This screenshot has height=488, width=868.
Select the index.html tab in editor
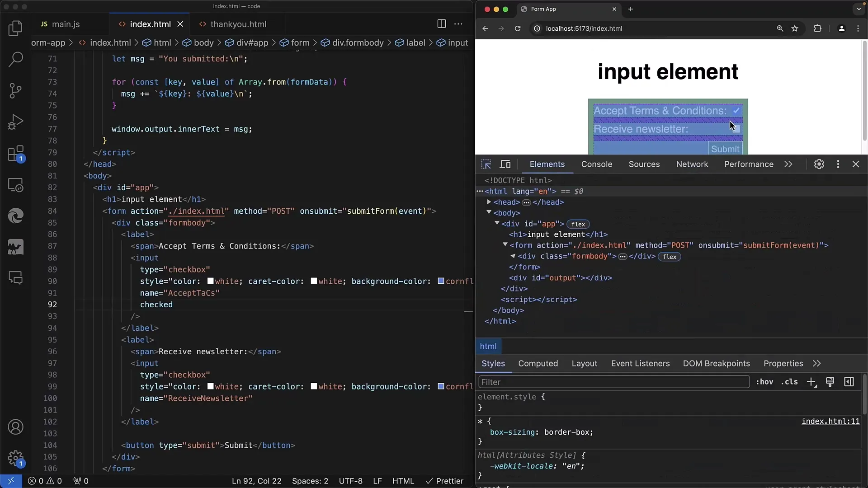150,24
